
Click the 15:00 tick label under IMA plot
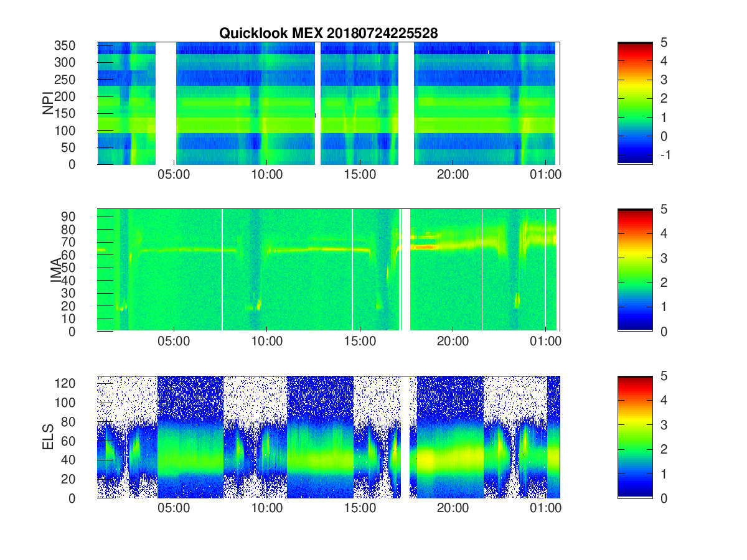point(360,342)
